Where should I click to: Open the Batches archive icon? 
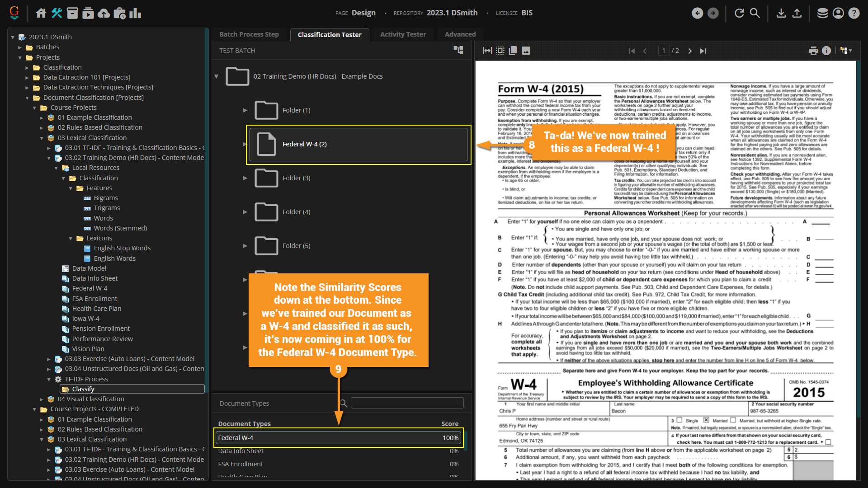72,13
